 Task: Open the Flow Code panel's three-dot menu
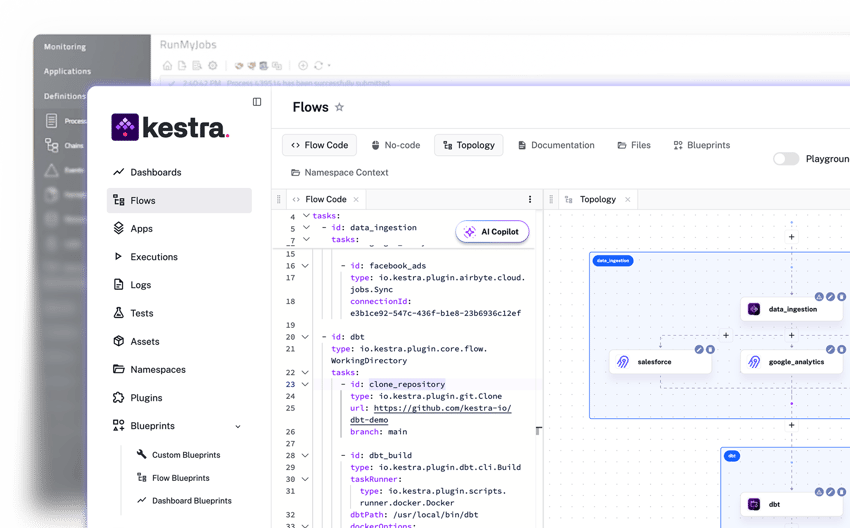(x=530, y=199)
